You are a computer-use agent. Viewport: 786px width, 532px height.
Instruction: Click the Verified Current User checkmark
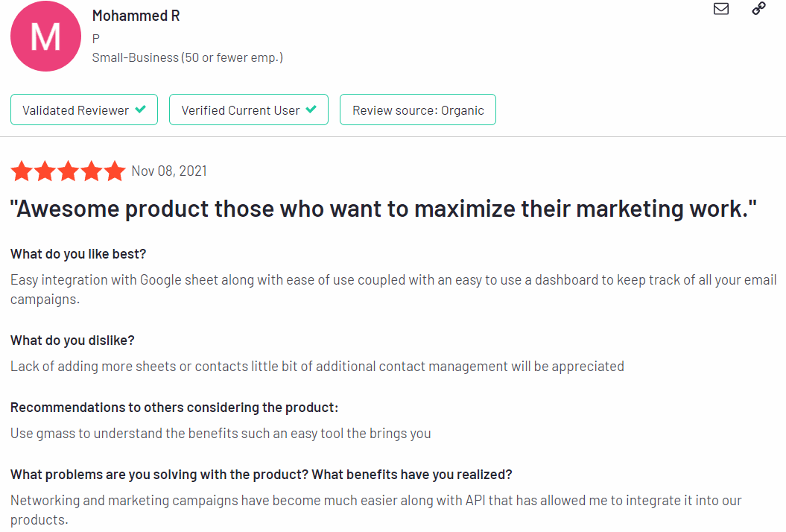coord(311,109)
